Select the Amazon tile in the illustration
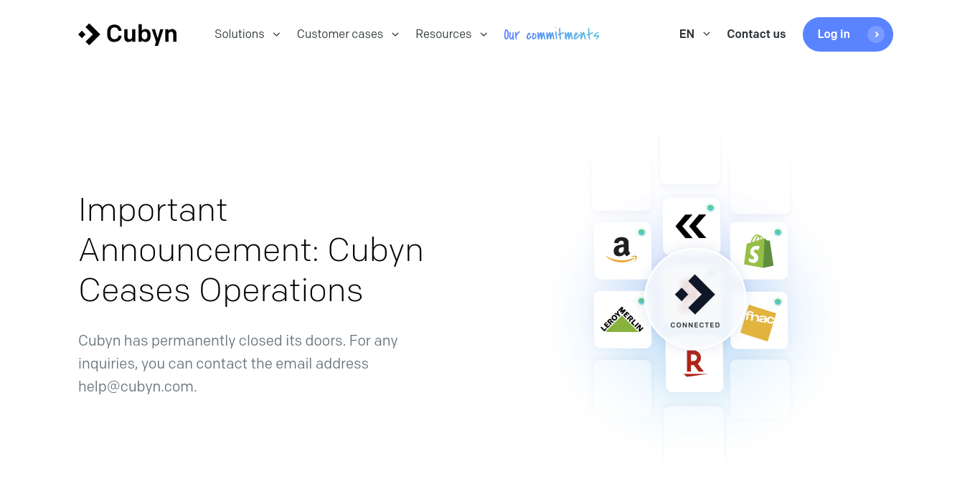 tap(621, 250)
